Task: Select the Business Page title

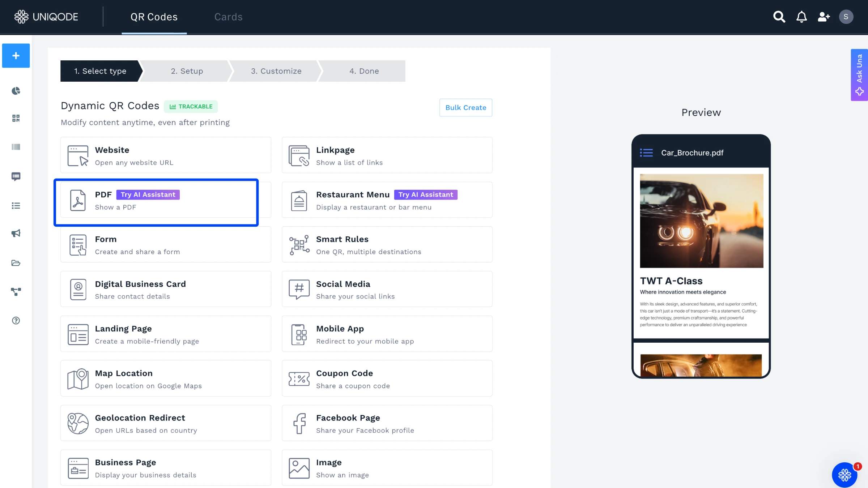Action: [x=125, y=462]
